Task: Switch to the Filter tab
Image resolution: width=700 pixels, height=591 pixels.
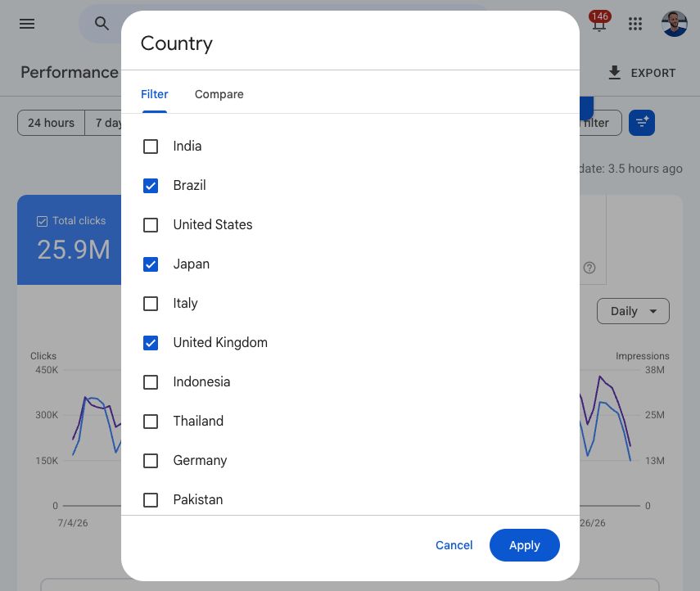Action: (155, 94)
